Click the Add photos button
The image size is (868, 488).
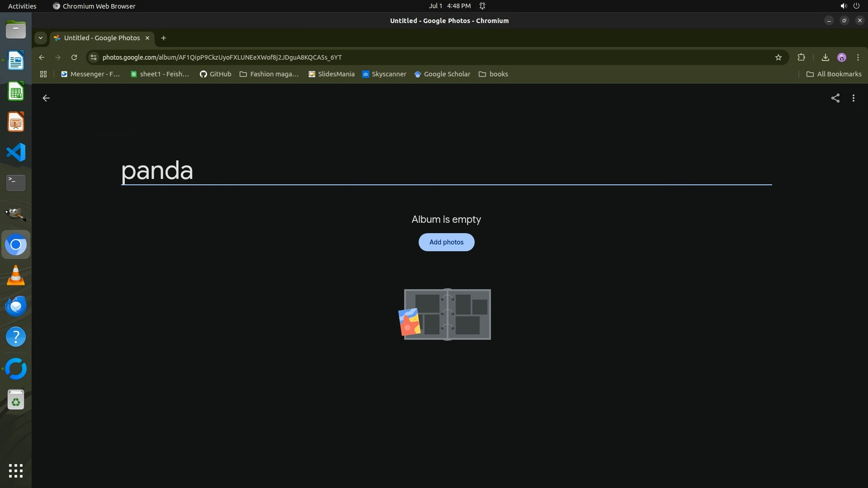tap(446, 242)
